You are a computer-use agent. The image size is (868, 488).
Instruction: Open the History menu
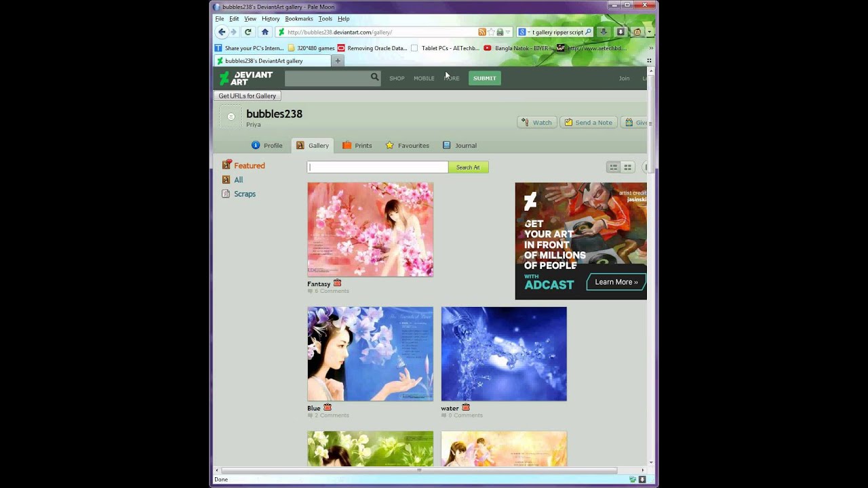(x=271, y=19)
